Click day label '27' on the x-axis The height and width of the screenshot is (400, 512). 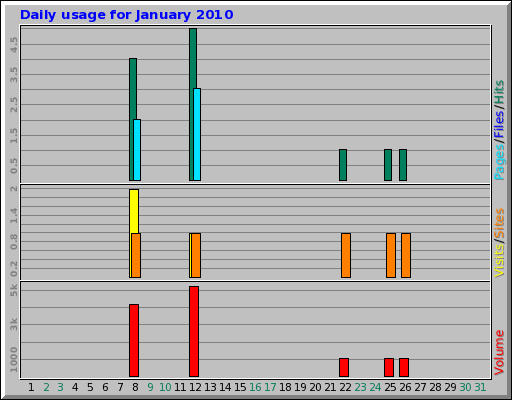pyautogui.click(x=420, y=387)
